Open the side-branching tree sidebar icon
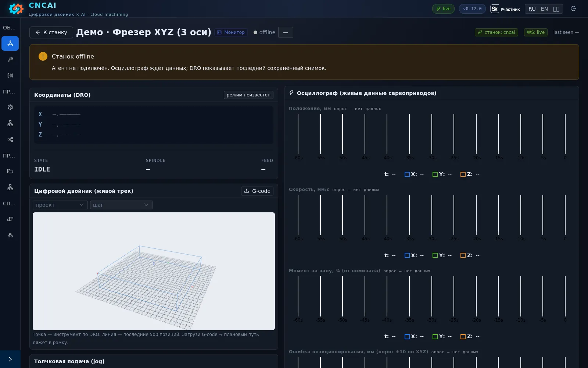588x368 pixels. click(10, 139)
